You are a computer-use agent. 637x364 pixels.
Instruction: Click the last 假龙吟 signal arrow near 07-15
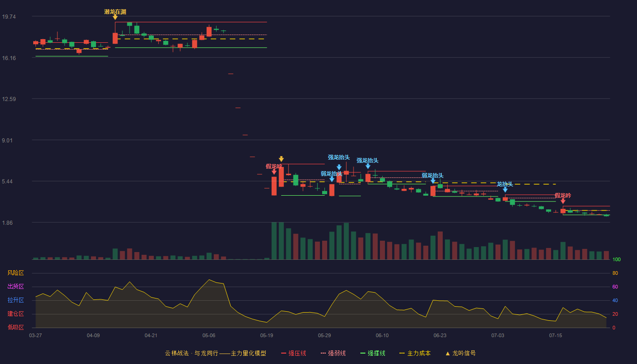click(563, 201)
